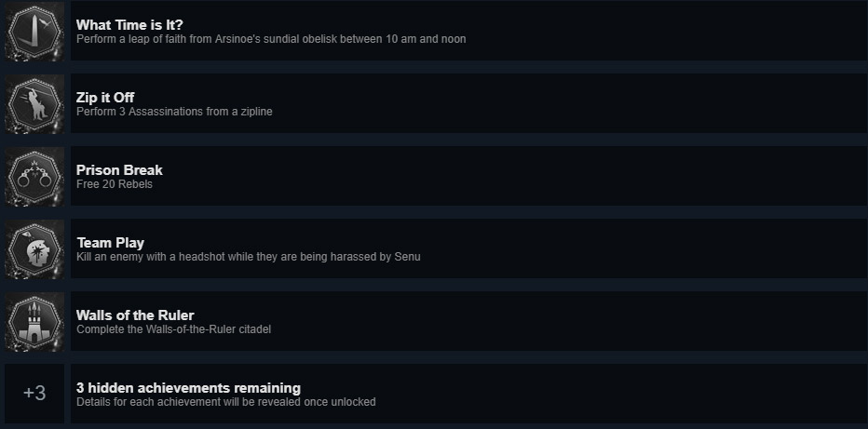Image resolution: width=868 pixels, height=429 pixels.
Task: Click the Perform 3 Assassinations description
Action: pyautogui.click(x=174, y=112)
